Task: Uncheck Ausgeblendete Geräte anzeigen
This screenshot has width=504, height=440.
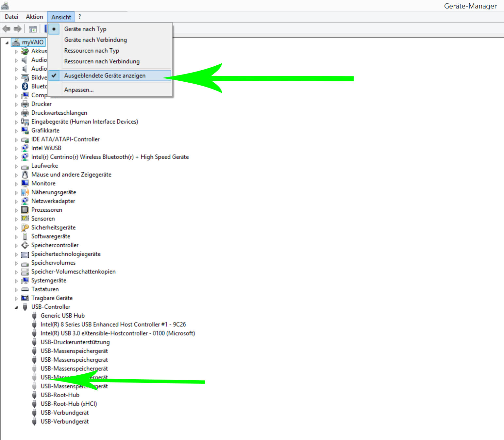Action: pos(105,75)
